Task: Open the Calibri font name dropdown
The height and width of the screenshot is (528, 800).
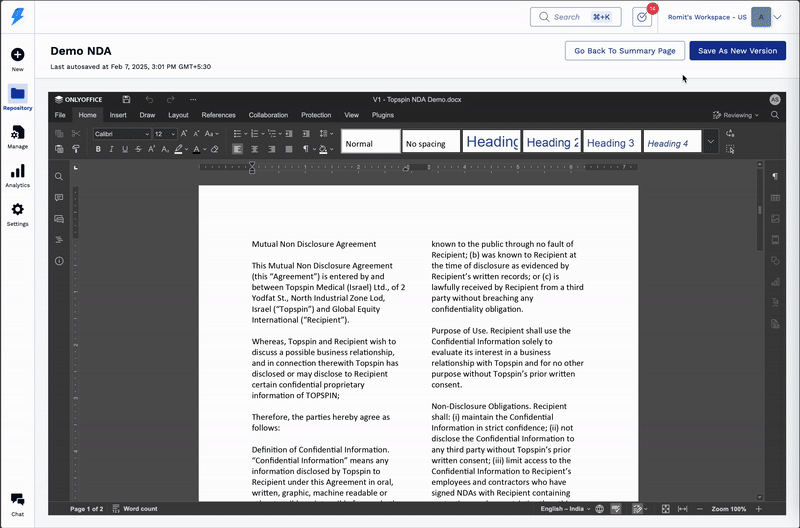Action: [122, 134]
